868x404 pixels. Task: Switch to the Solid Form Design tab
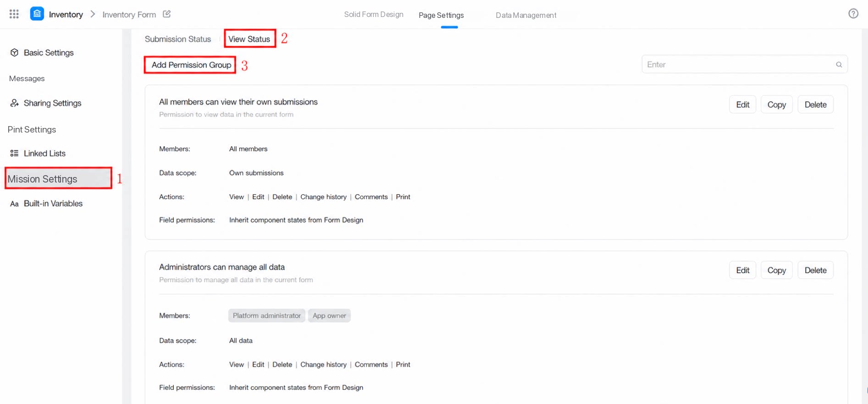tap(374, 14)
